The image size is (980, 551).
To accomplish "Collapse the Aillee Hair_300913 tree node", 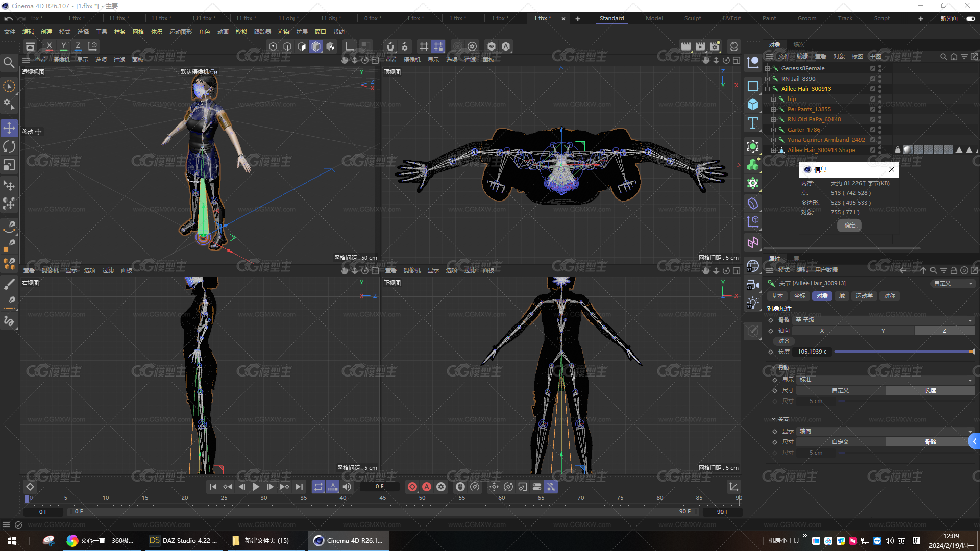I will tap(767, 89).
